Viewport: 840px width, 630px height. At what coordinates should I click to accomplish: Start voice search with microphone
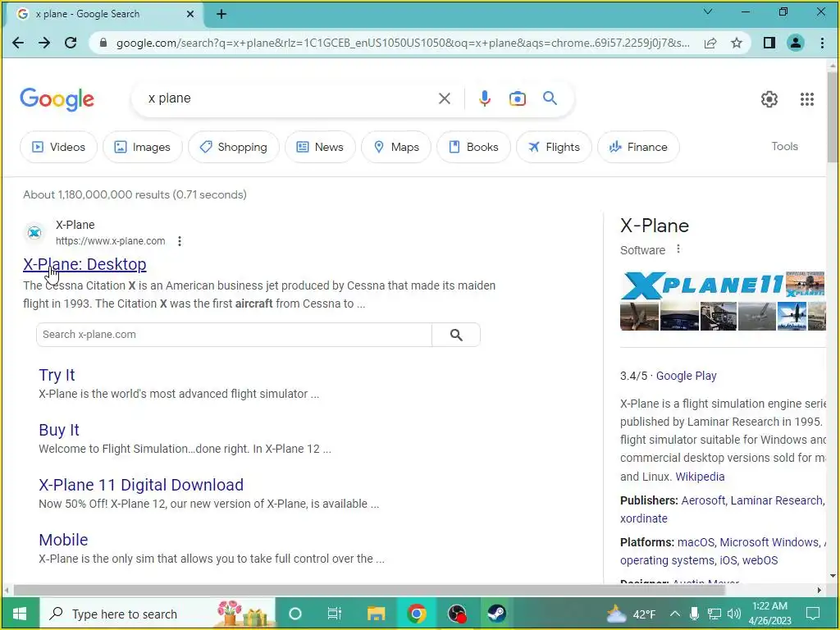[x=484, y=98]
